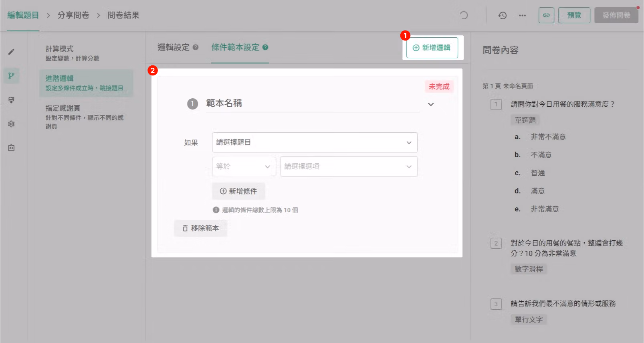Click the 新增條件 button
The width and height of the screenshot is (644, 343).
click(x=238, y=191)
